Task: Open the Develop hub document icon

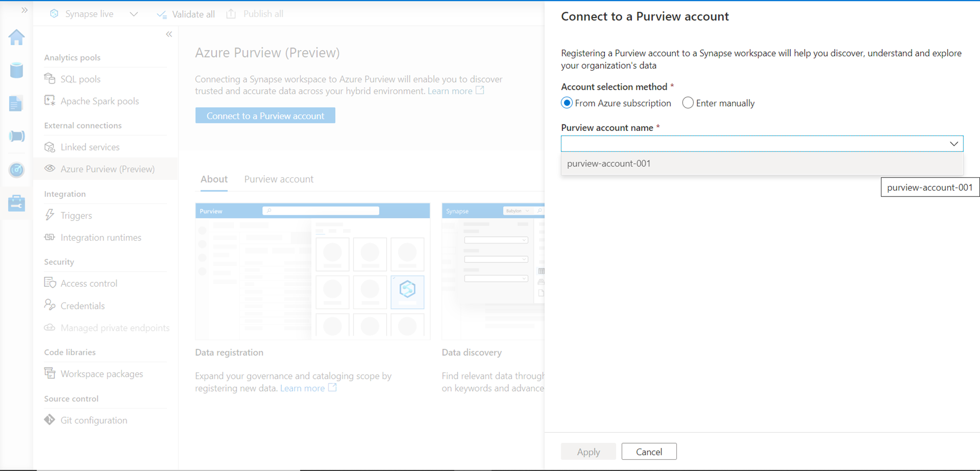Action: tap(16, 103)
